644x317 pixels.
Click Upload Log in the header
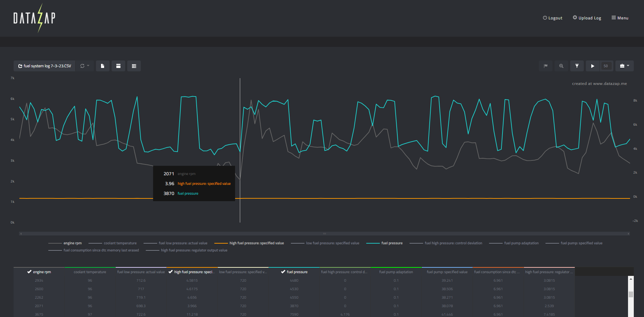[x=587, y=18]
